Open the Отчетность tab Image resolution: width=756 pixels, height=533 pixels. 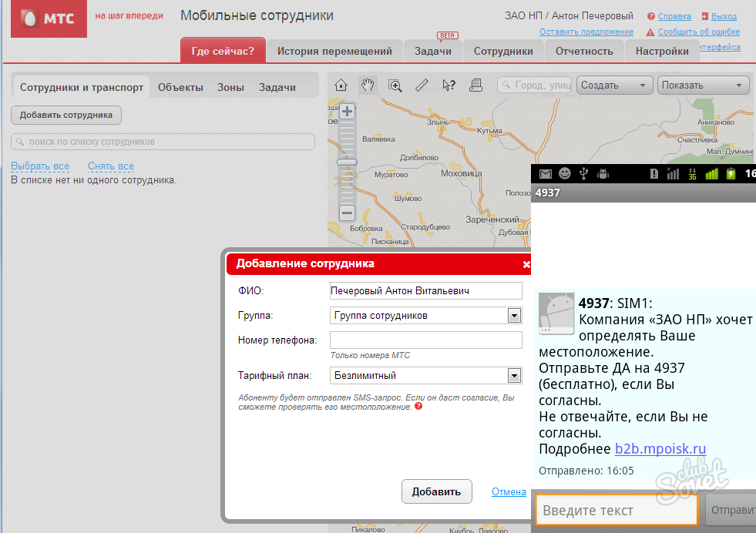pos(584,51)
